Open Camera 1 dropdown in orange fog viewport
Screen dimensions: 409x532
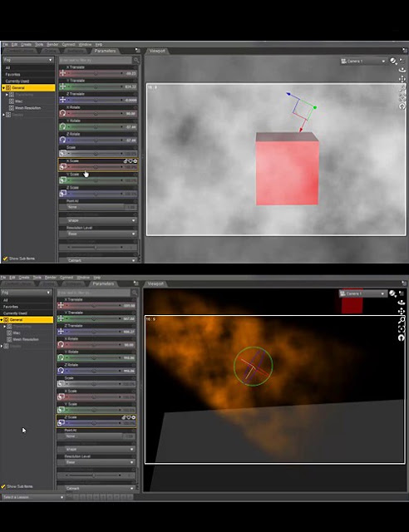362,293
